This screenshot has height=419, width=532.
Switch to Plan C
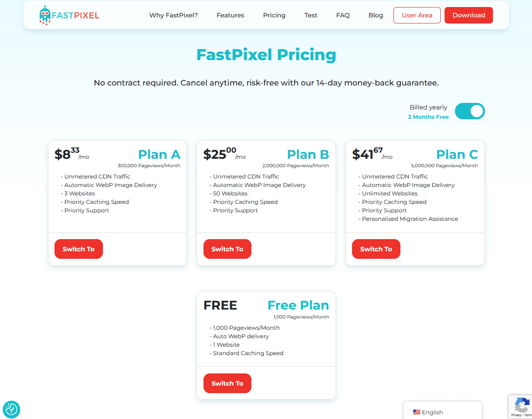376,249
